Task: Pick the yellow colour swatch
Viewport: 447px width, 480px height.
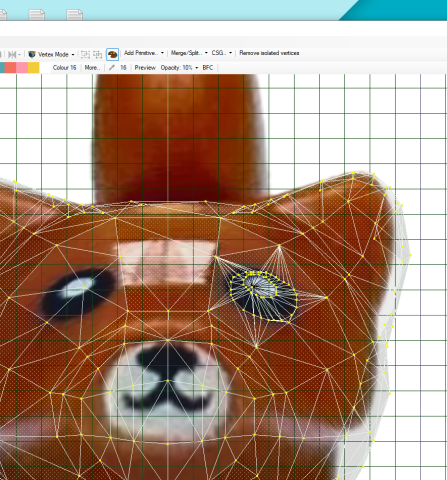Action: coord(33,68)
